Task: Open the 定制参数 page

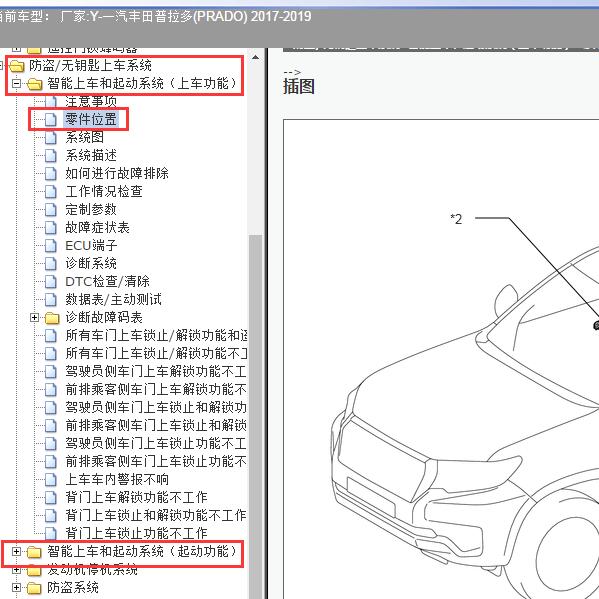Action: [x=91, y=209]
